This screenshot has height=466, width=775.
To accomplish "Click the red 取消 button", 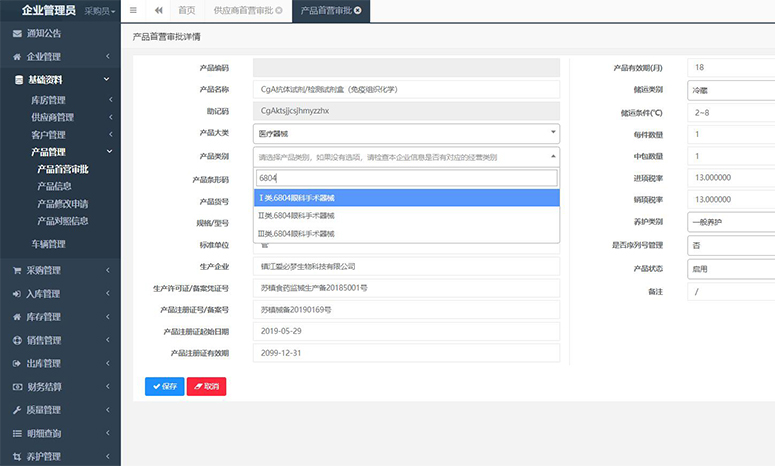I will pos(206,386).
